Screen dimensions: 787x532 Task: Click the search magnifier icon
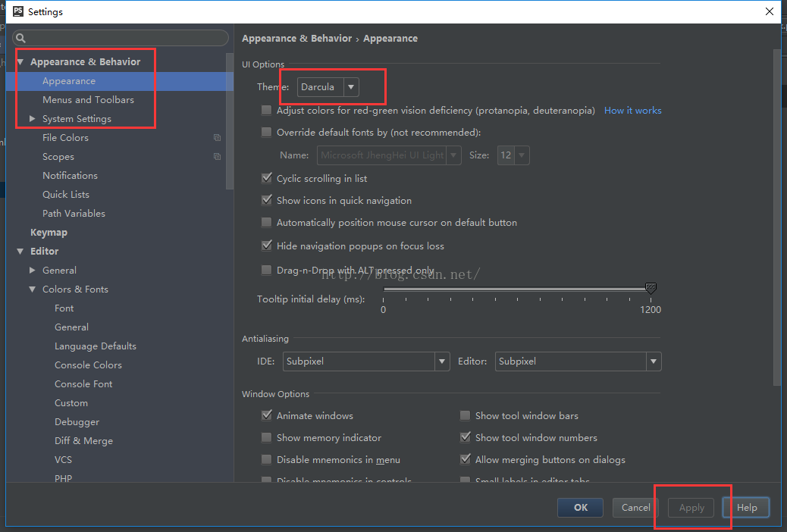(x=20, y=38)
